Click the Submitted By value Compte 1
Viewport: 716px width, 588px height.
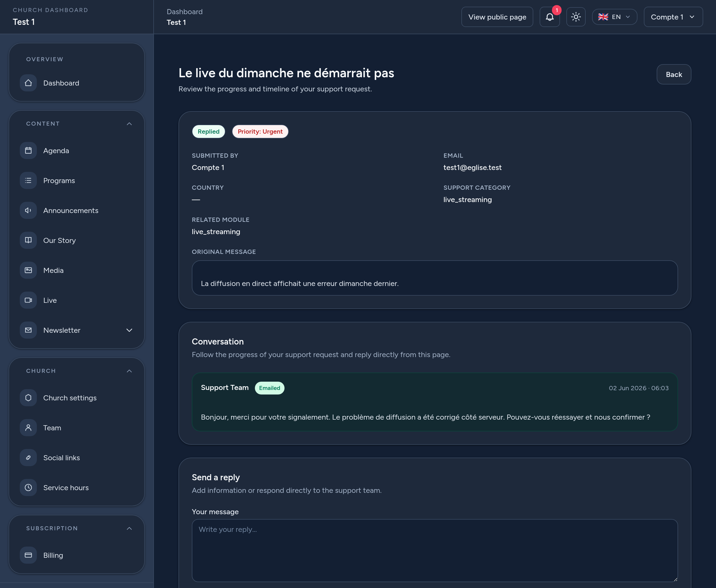pos(208,168)
